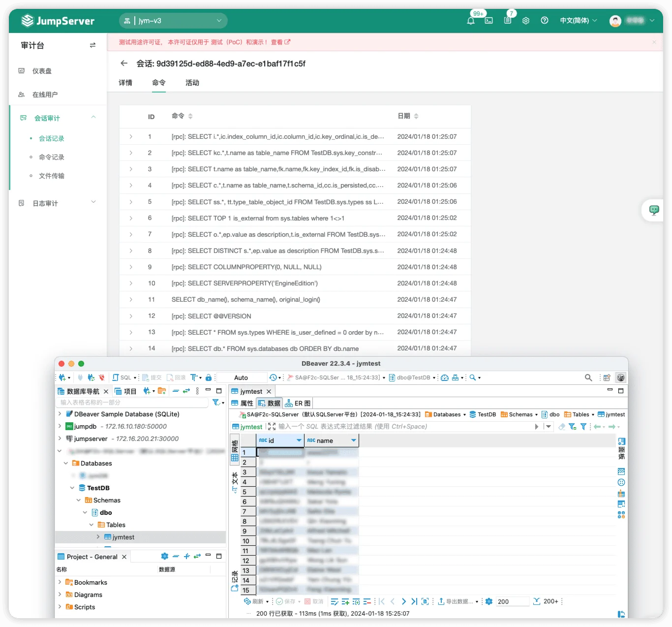Click the lock icon in DBeaver toolbar
672x627 pixels.
(209, 377)
